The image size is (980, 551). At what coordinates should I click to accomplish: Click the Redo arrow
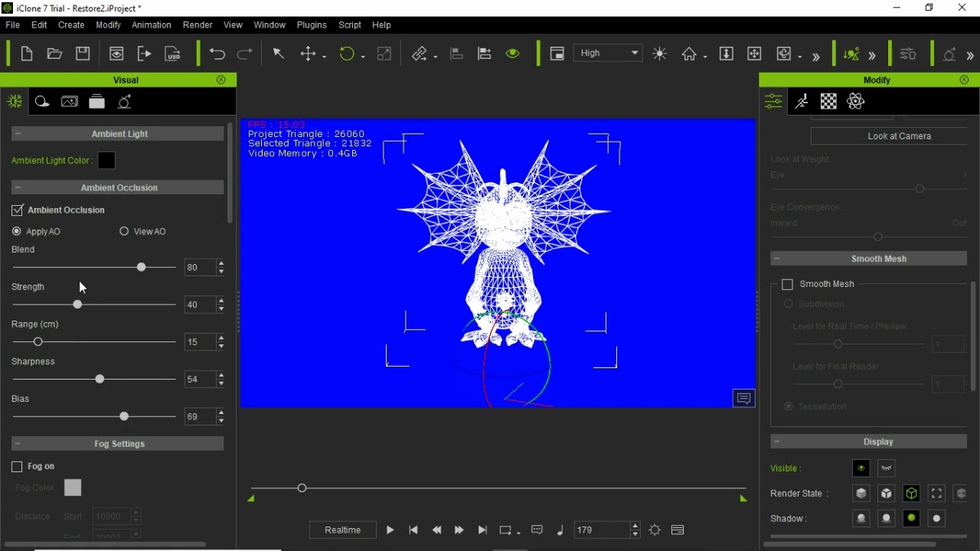coord(245,54)
